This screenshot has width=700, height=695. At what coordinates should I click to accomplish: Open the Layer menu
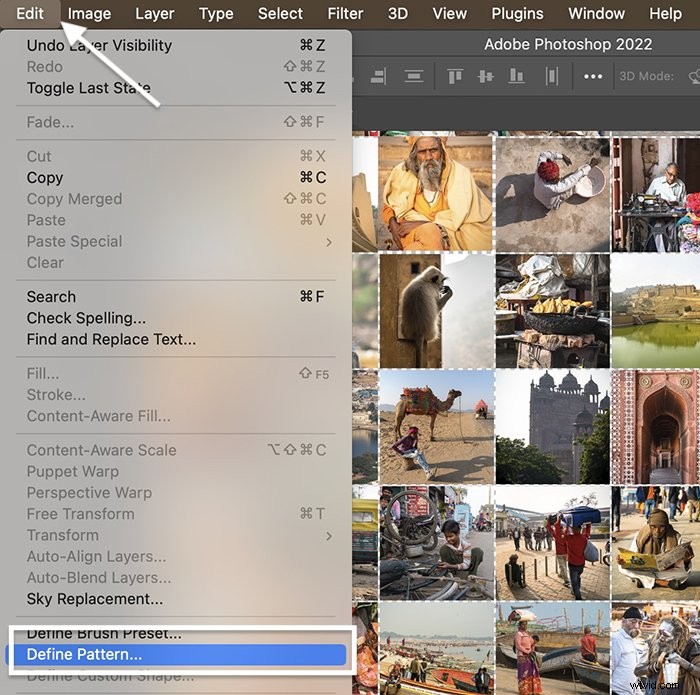(x=154, y=14)
